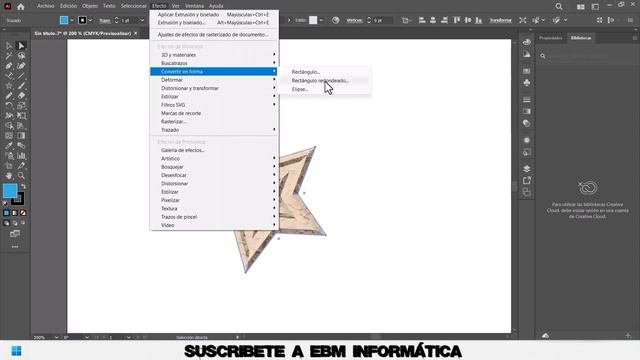Set paint mode to Color

coord(7,213)
